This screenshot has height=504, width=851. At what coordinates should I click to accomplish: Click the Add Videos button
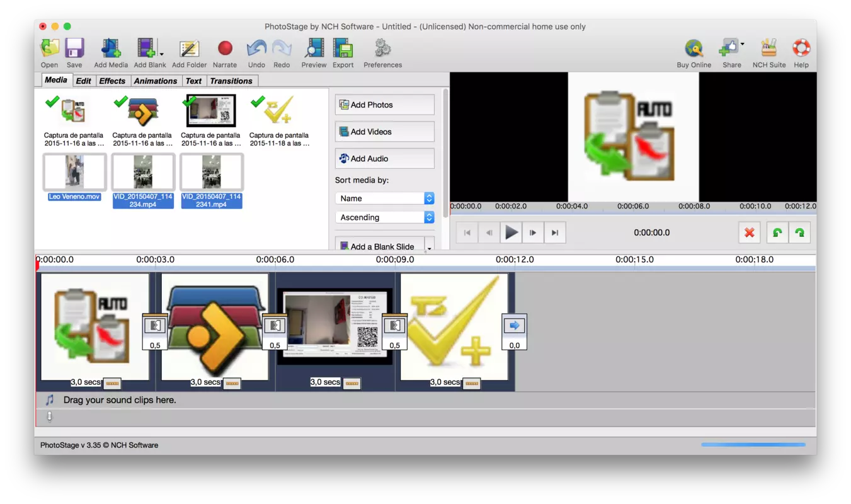[x=385, y=132]
